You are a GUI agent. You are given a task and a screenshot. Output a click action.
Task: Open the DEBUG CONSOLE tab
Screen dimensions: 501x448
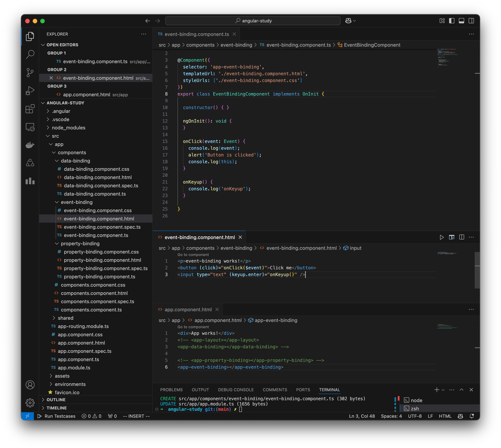pos(236,390)
